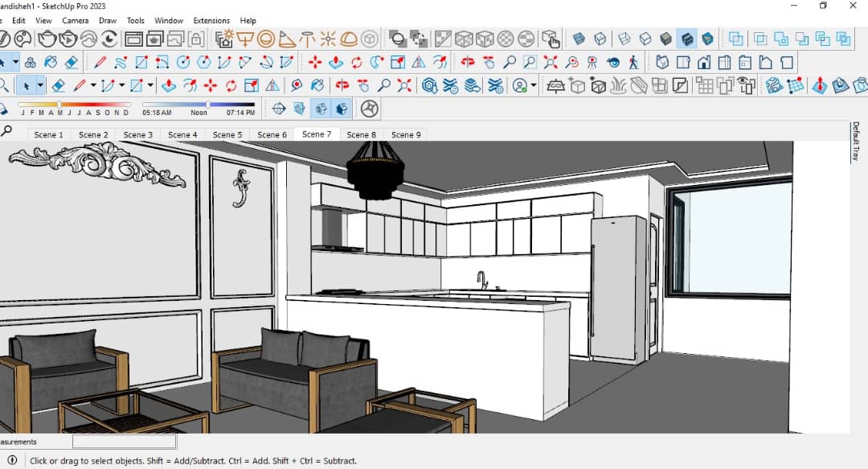Click the scene search magnifier button
Screen dimensions: 868x469
pos(6,131)
